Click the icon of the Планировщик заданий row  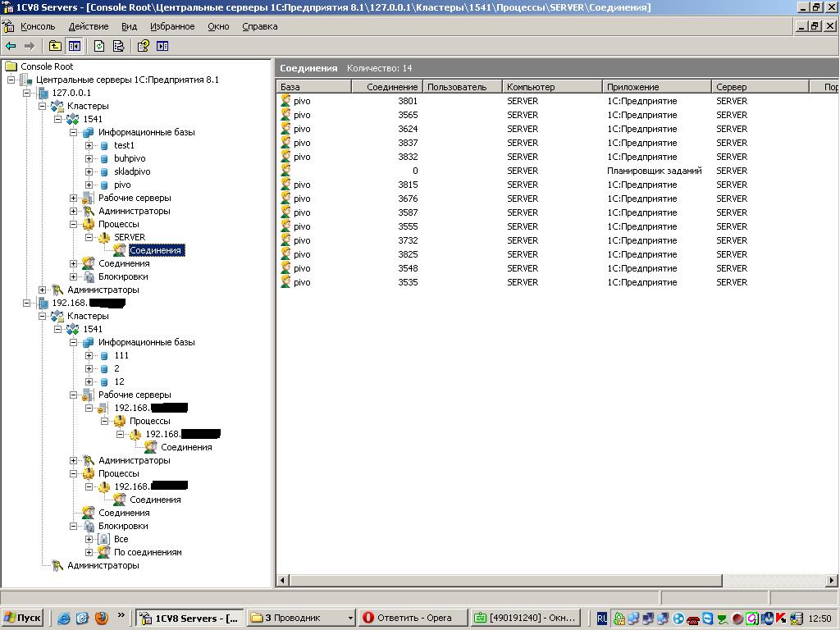coord(286,171)
